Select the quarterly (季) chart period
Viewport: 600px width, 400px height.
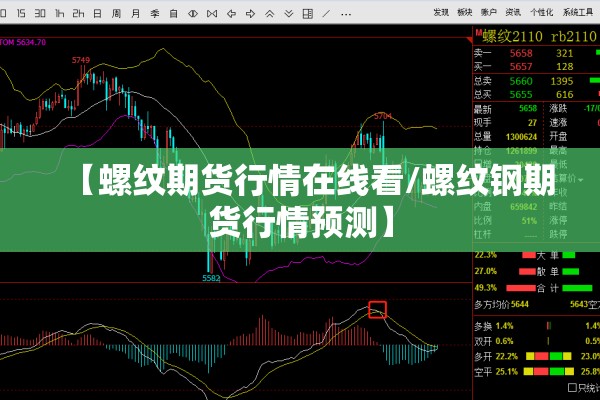click(x=155, y=14)
